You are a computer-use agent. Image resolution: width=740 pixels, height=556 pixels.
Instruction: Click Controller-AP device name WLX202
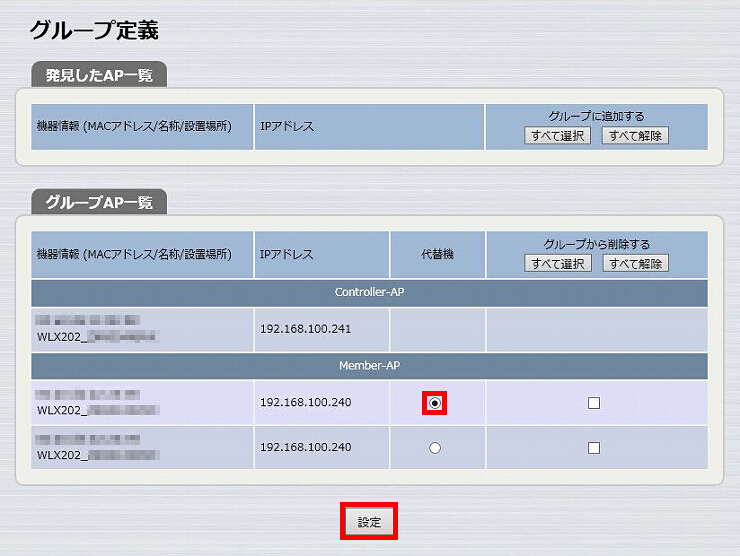click(x=98, y=337)
